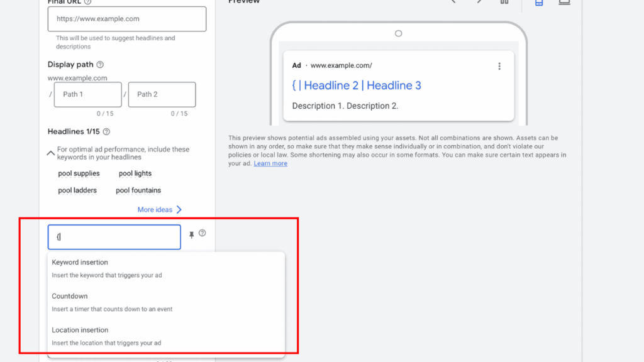Click the 'www.example.com/' URL in ad preview
The image size is (644, 362).
click(341, 65)
